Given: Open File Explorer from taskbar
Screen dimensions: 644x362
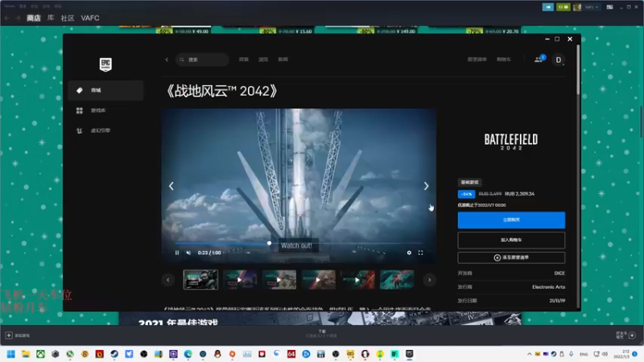Looking at the screenshot, I should (x=26, y=354).
